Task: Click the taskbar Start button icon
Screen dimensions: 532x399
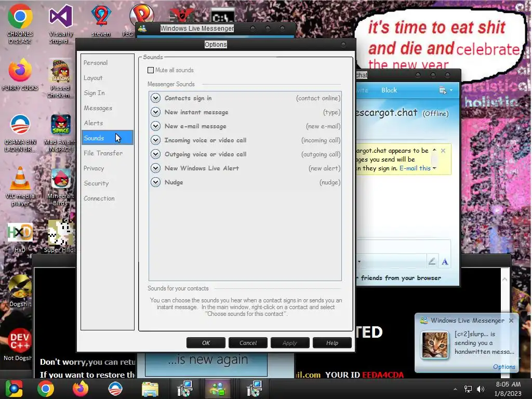Action: tap(14, 389)
